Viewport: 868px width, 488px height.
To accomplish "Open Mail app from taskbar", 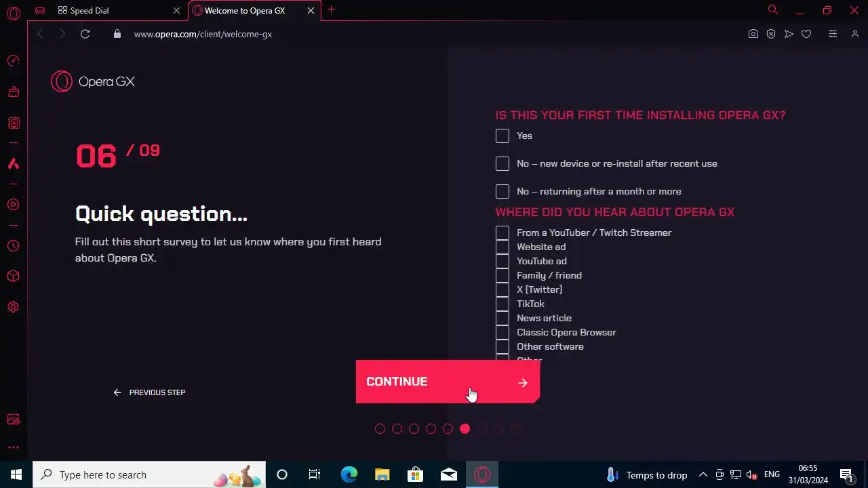I will (x=449, y=474).
